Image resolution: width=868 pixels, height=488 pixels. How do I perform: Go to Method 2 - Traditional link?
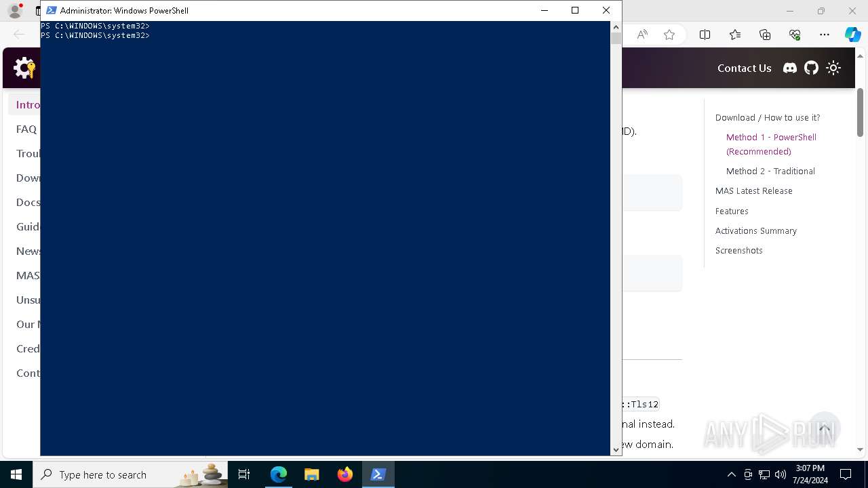click(770, 171)
